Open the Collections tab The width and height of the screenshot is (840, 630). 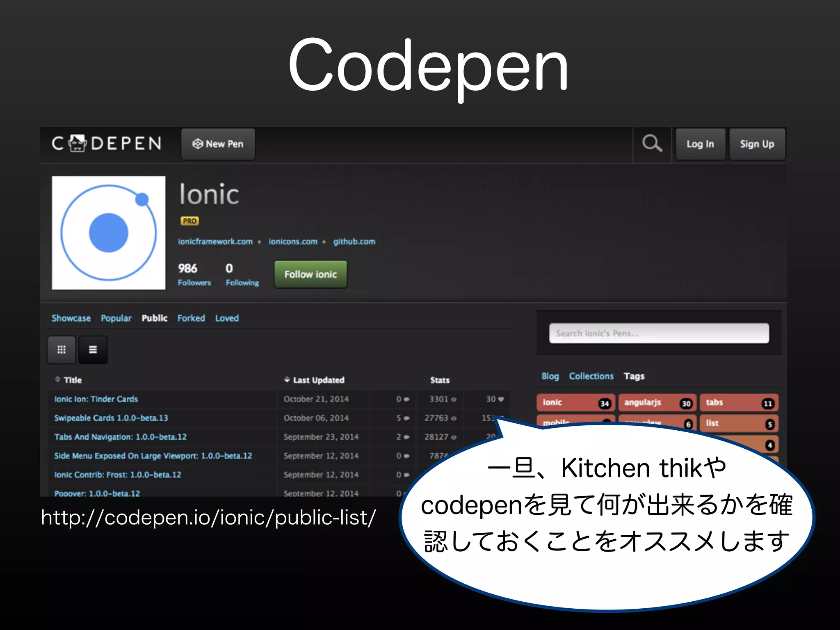click(x=591, y=376)
